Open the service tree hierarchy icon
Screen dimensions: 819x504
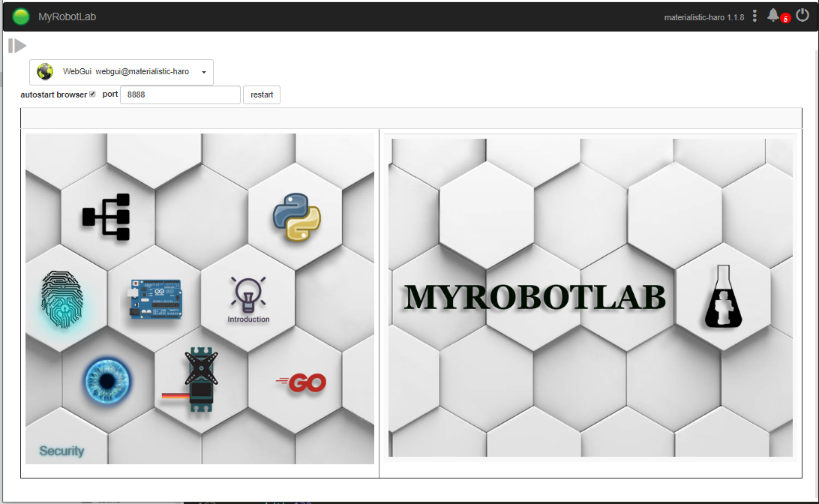point(106,217)
